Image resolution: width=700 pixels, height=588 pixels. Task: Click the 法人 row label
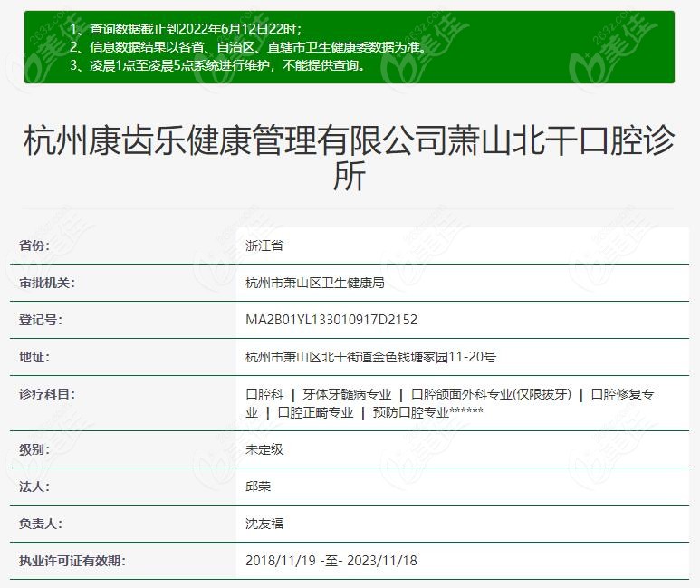click(34, 487)
